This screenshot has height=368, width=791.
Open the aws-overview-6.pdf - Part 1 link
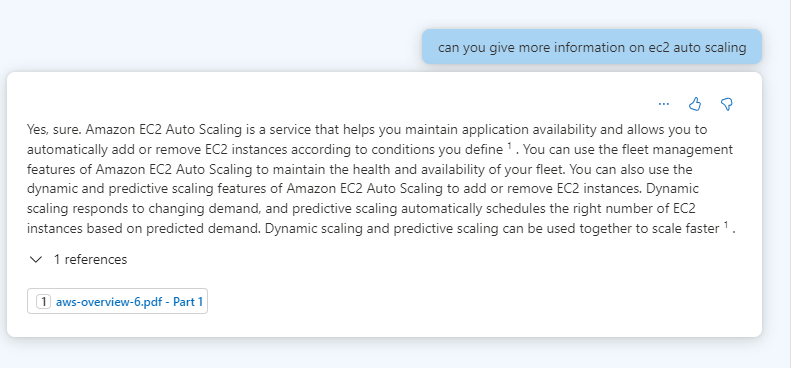click(x=129, y=302)
